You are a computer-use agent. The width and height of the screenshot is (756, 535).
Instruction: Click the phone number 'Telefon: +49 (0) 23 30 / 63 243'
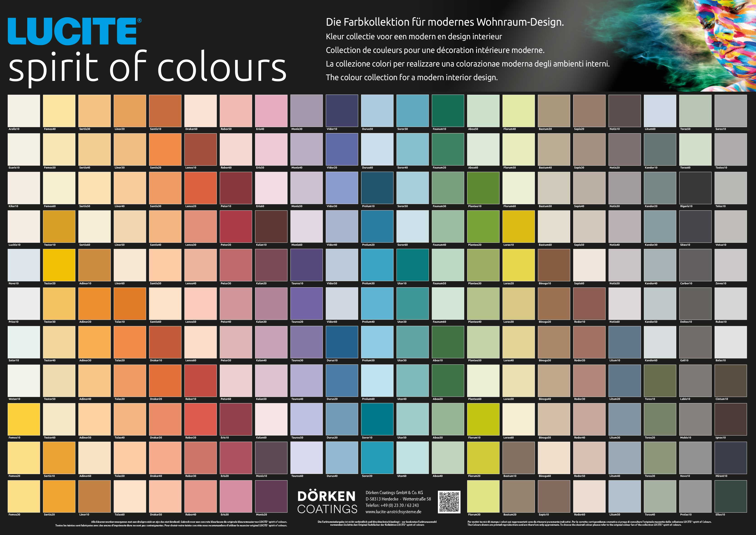(x=392, y=505)
